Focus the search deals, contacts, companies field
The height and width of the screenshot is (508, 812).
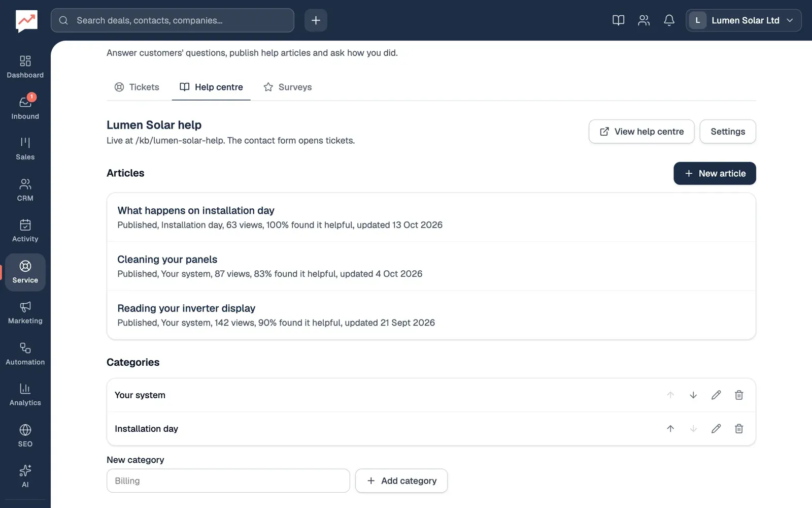tap(173, 20)
